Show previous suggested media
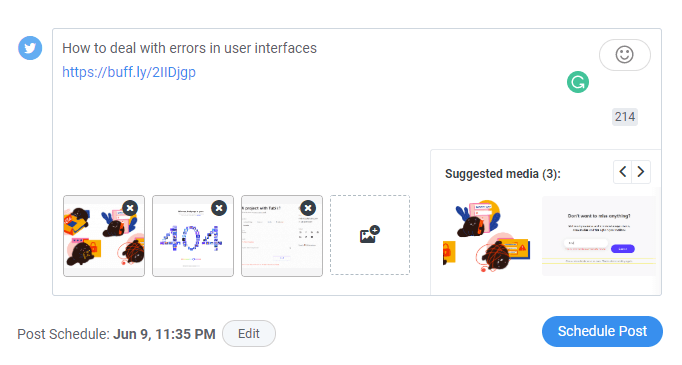 tap(622, 172)
